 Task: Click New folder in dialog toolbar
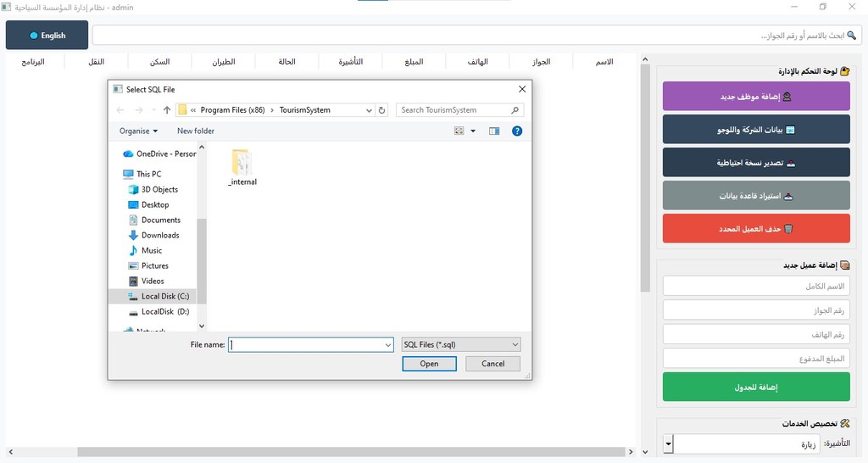195,131
